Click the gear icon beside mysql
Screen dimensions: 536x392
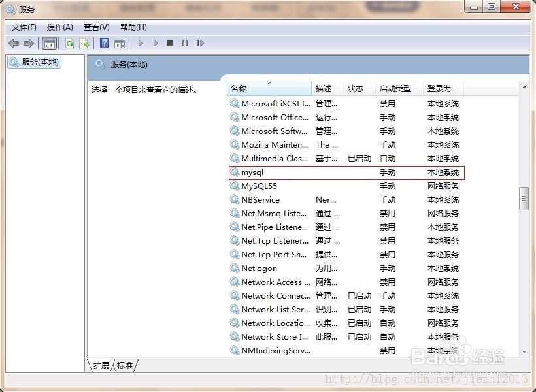coord(235,172)
